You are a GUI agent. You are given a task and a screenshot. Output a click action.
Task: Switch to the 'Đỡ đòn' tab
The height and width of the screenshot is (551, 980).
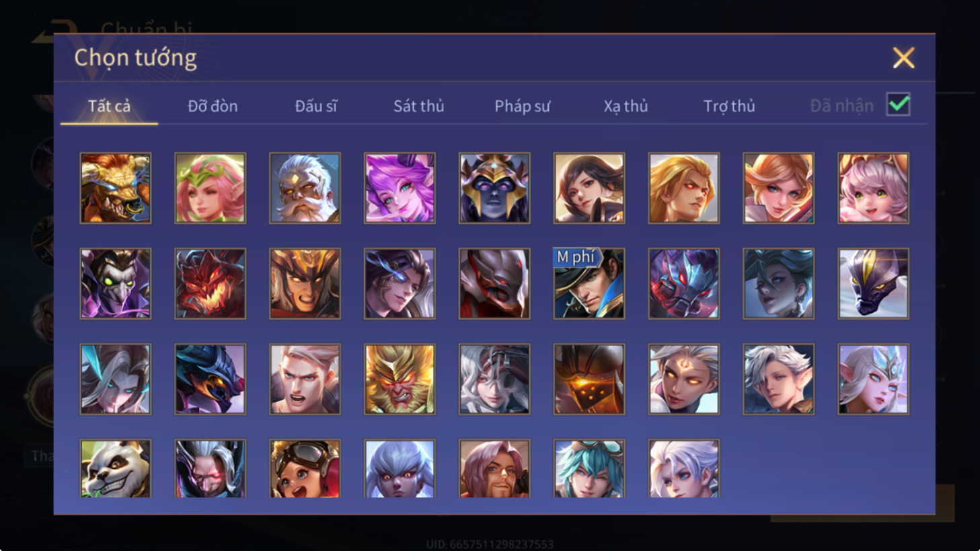(x=213, y=106)
